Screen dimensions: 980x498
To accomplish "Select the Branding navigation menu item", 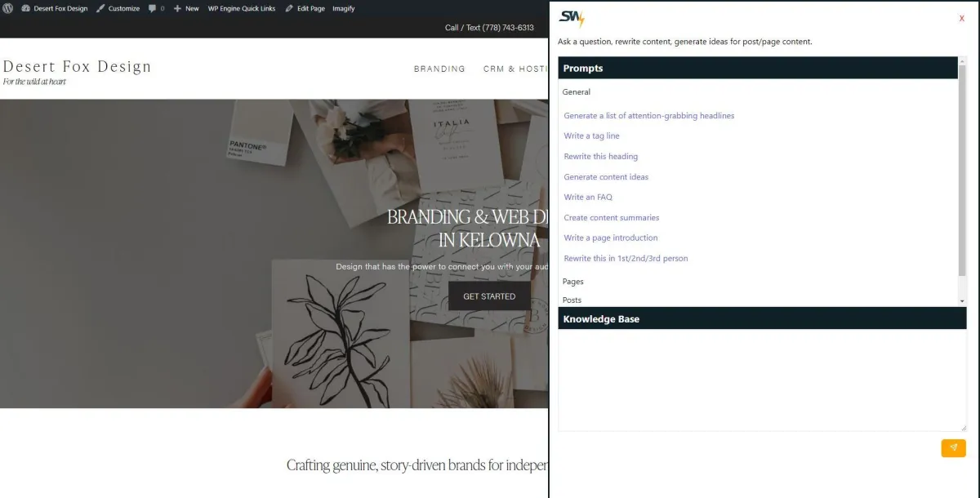I will (439, 69).
